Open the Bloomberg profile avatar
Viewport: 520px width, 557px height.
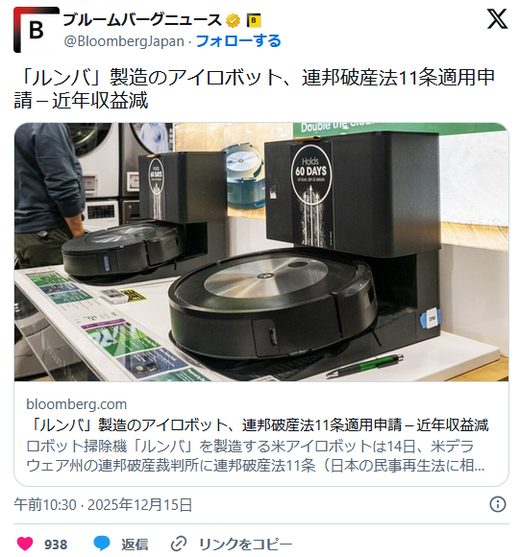pos(36,30)
